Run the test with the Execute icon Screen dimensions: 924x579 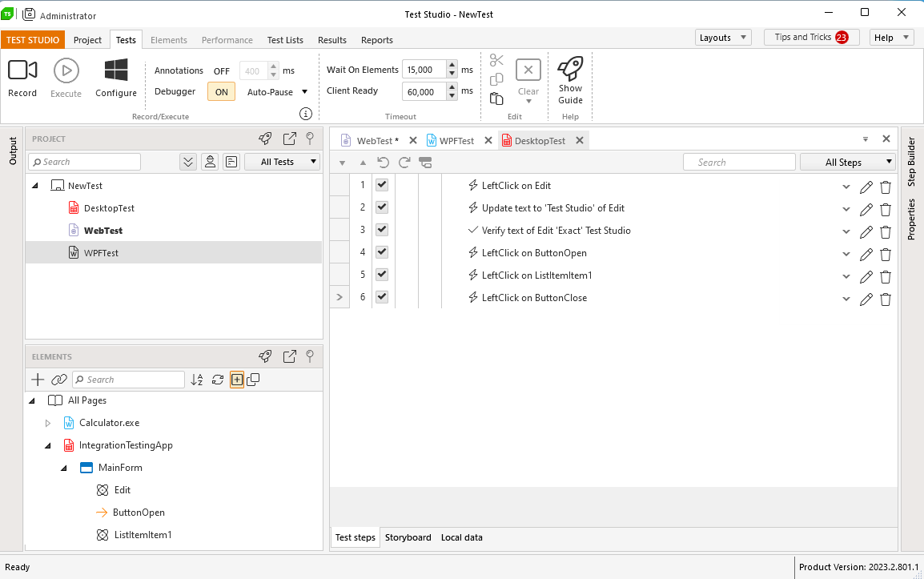(x=66, y=70)
